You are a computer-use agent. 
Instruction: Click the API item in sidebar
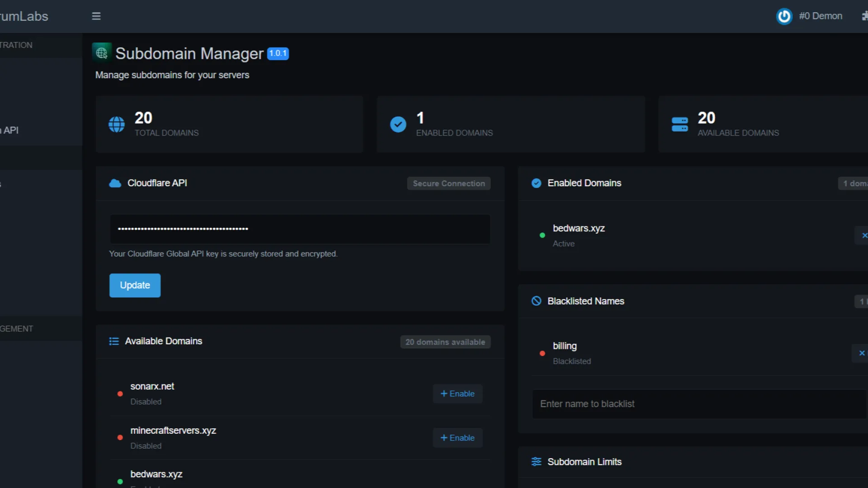click(11, 130)
